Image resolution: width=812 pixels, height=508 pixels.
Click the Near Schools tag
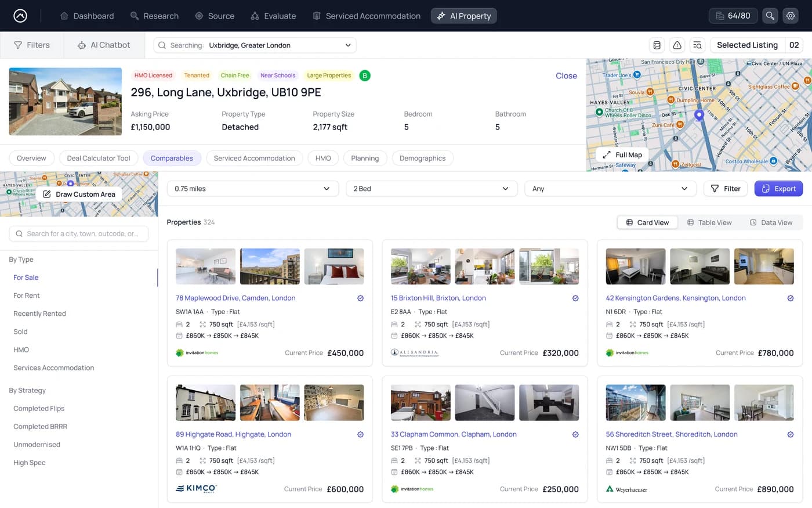pyautogui.click(x=278, y=75)
